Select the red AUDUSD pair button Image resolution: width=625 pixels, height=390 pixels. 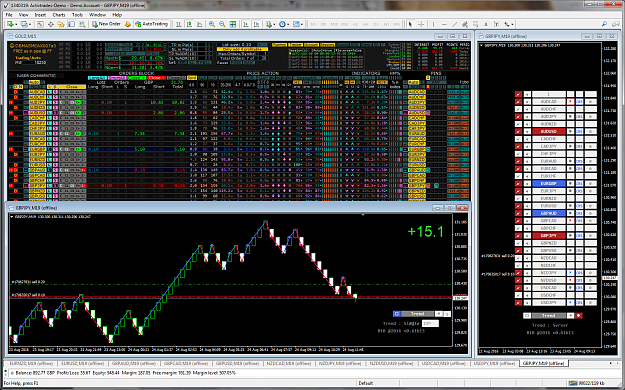pos(549,131)
